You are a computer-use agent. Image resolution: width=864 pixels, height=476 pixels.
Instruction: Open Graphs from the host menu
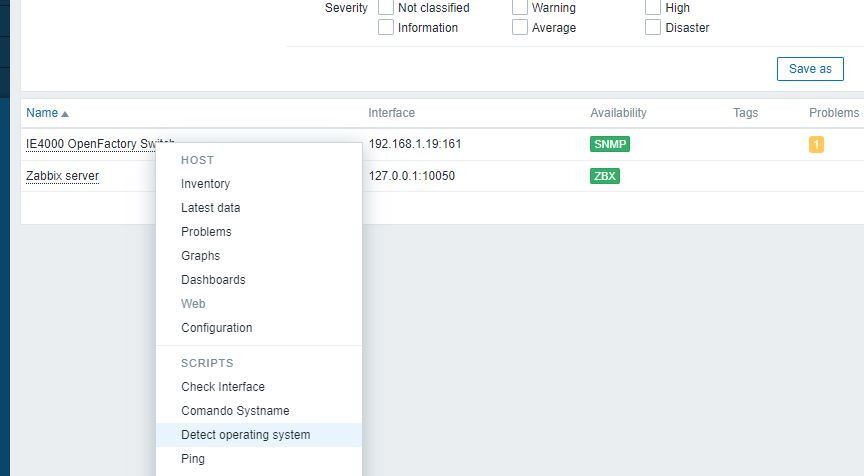pos(200,256)
